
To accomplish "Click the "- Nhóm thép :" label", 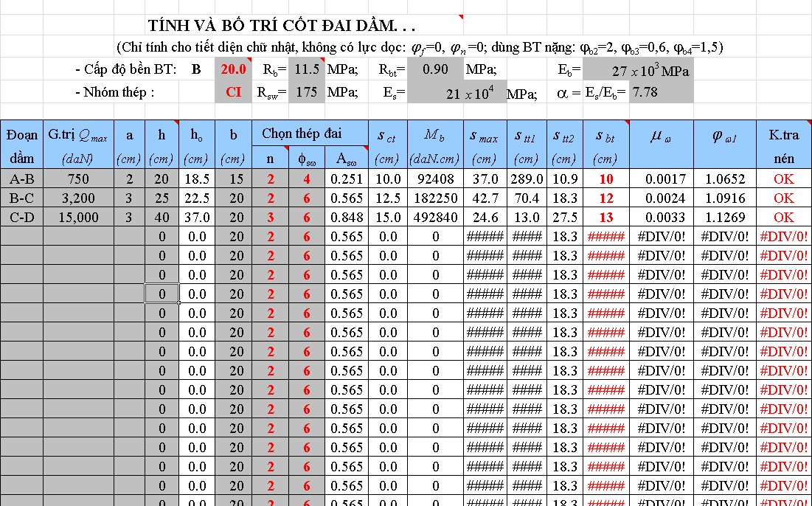I will click(x=115, y=92).
